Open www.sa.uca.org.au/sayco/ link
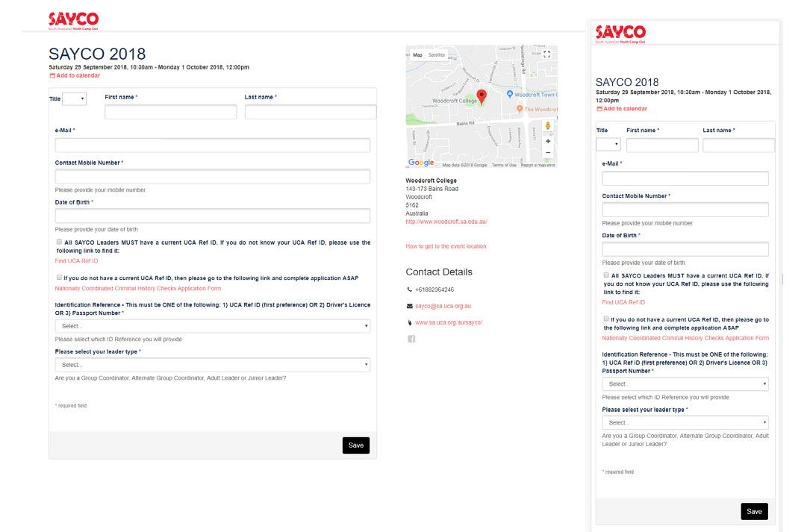Image resolution: width=810 pixels, height=532 pixels. 449,323
